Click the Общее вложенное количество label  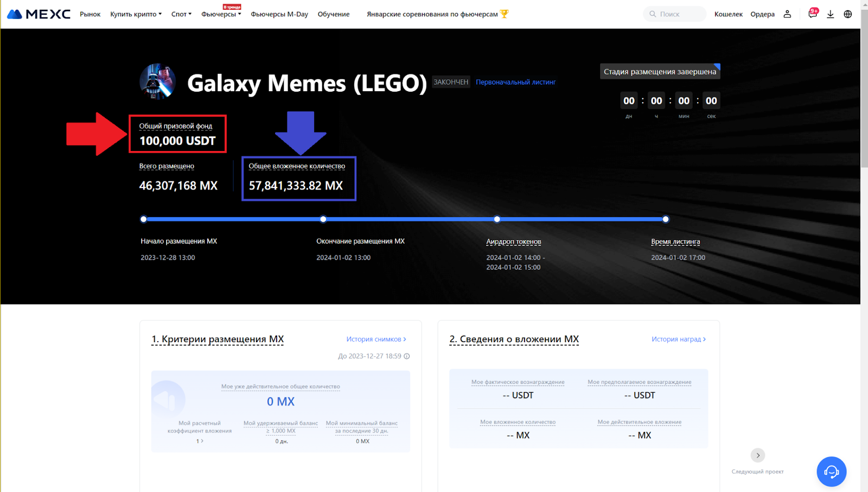tap(297, 166)
